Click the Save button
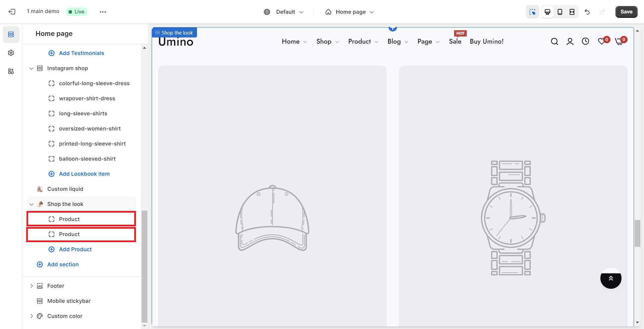The image size is (644, 329). pos(626,12)
